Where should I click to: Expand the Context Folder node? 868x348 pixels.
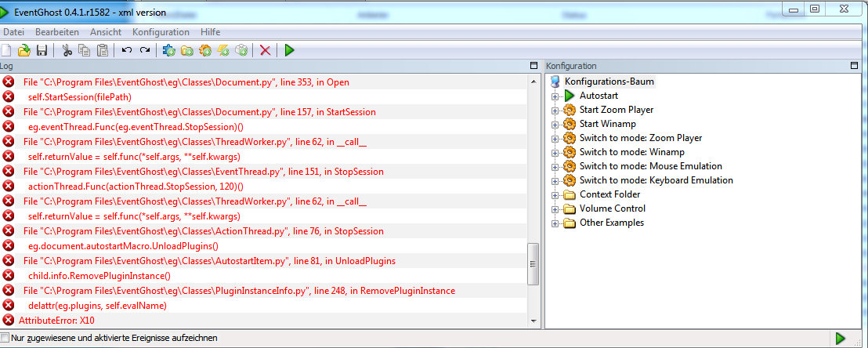point(555,195)
